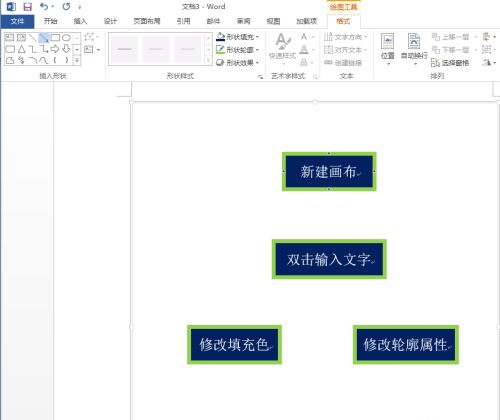Viewport: 500px width, 420px height.
Task: Expand the shapes gallery with More arrow
Action: click(77, 60)
